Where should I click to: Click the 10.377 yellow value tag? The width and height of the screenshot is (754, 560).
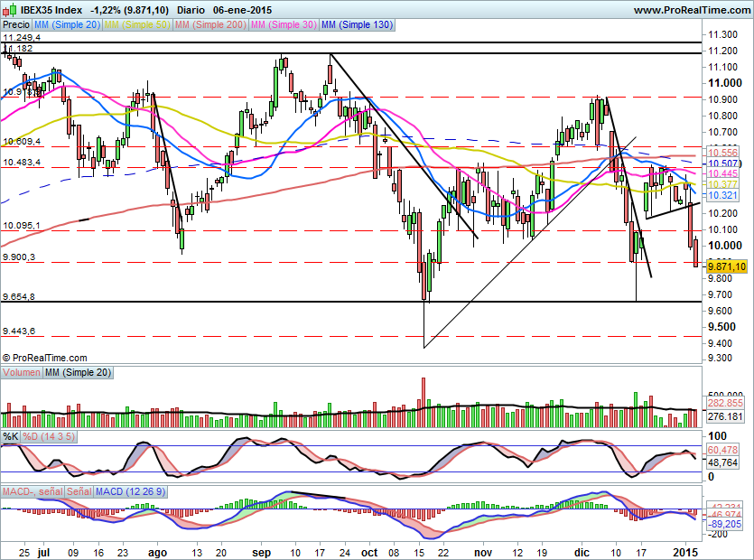click(722, 184)
